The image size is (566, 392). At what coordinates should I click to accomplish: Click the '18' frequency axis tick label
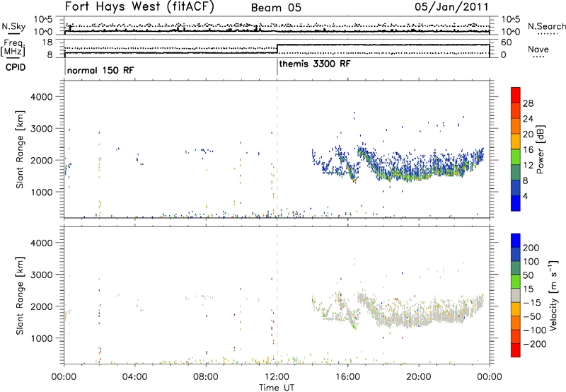point(47,42)
